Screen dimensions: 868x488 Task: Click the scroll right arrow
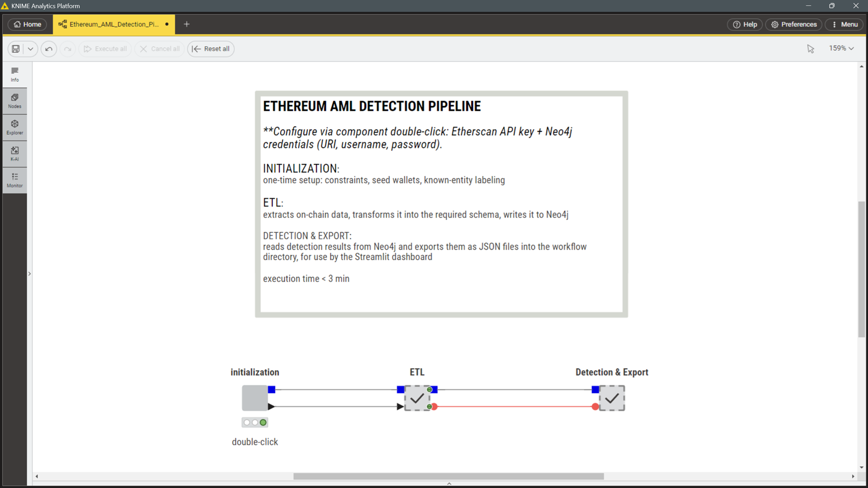coord(853,476)
